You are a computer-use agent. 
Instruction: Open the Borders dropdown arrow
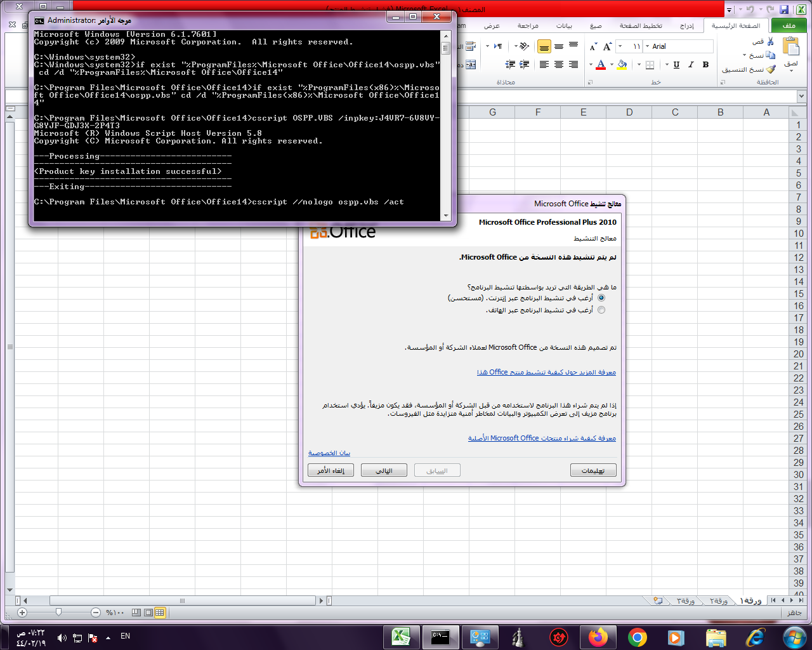coord(639,65)
